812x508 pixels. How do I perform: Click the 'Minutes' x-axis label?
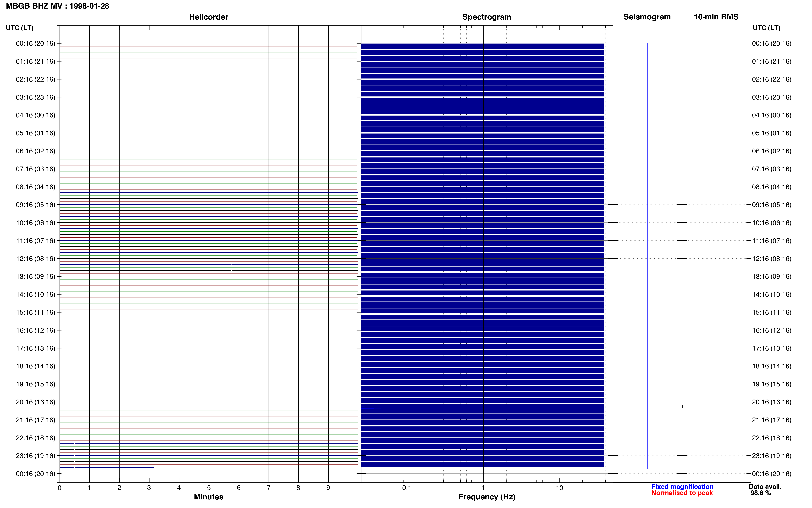click(209, 497)
